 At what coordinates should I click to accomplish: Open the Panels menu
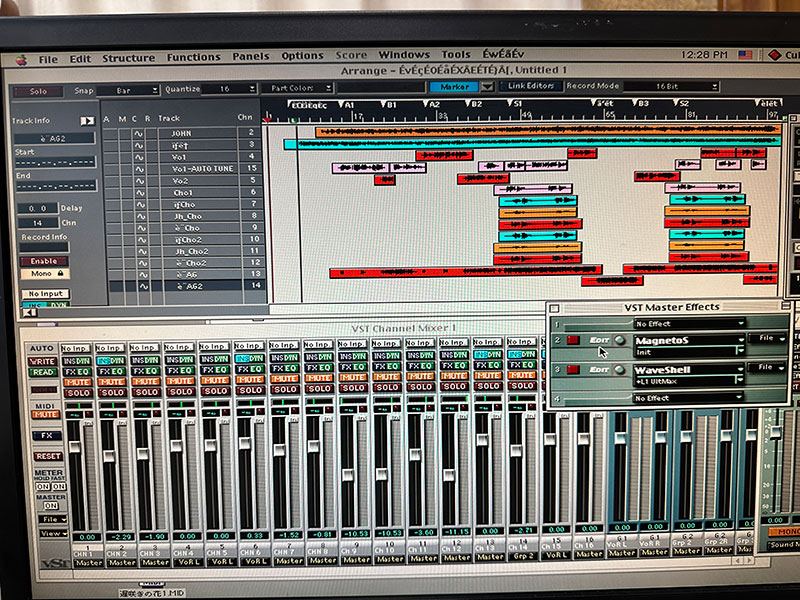click(251, 56)
